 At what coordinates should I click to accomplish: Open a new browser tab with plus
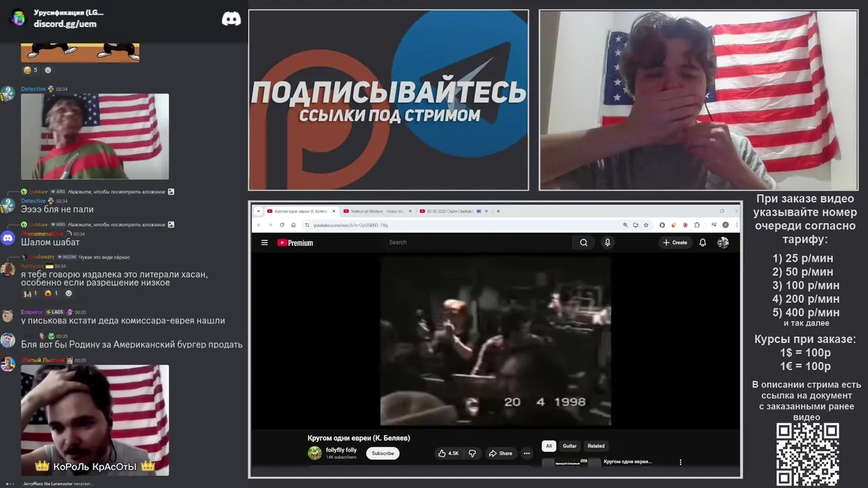498,211
